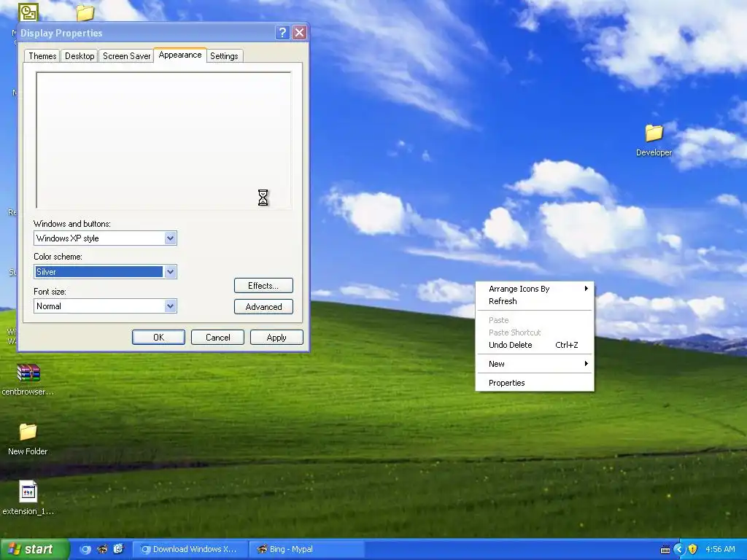Click the appearance preview area

(x=164, y=141)
